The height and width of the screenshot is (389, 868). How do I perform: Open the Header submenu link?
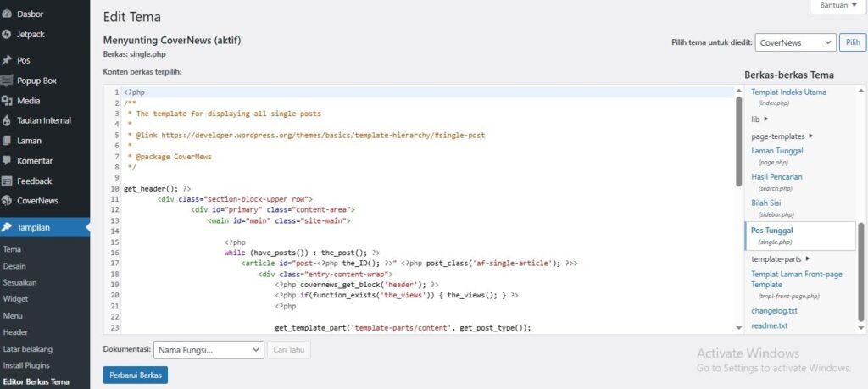(15, 332)
